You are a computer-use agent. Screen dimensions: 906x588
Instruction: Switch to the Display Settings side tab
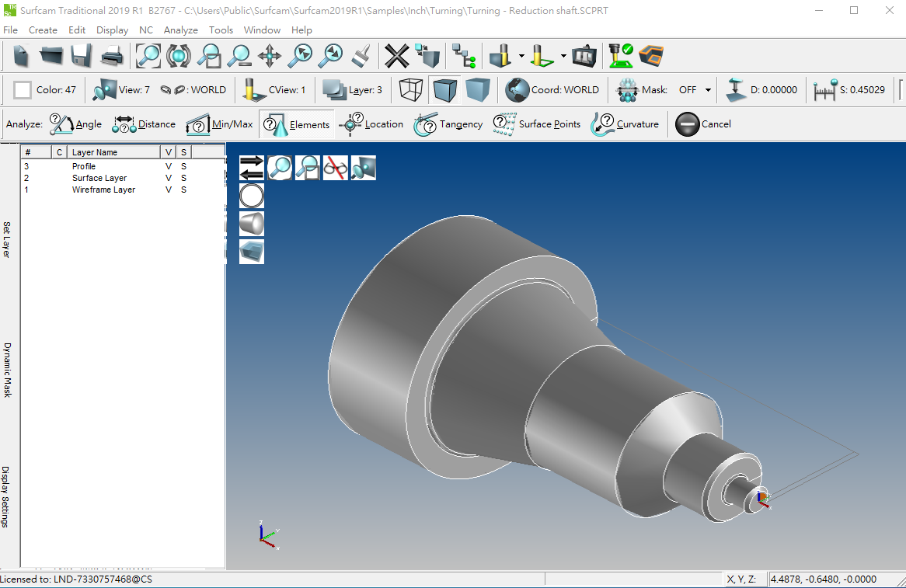pyautogui.click(x=5, y=497)
